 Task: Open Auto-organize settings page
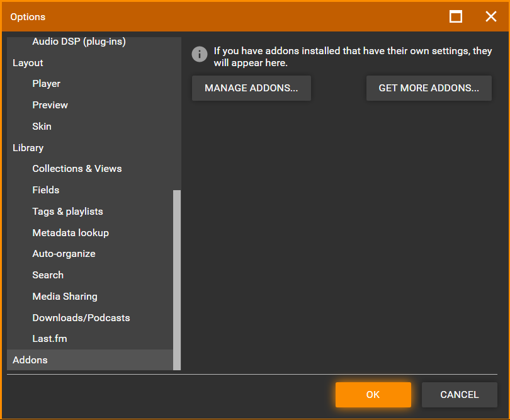(64, 254)
